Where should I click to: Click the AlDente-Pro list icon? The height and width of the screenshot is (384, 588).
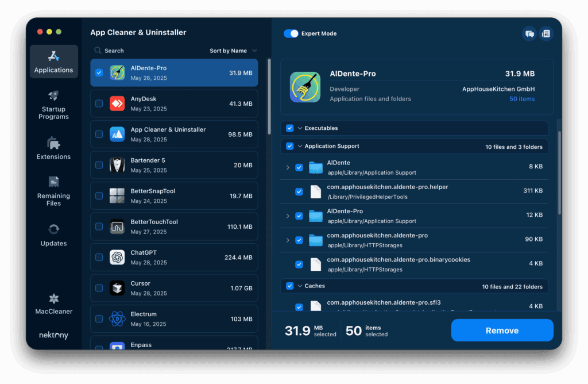click(x=117, y=73)
